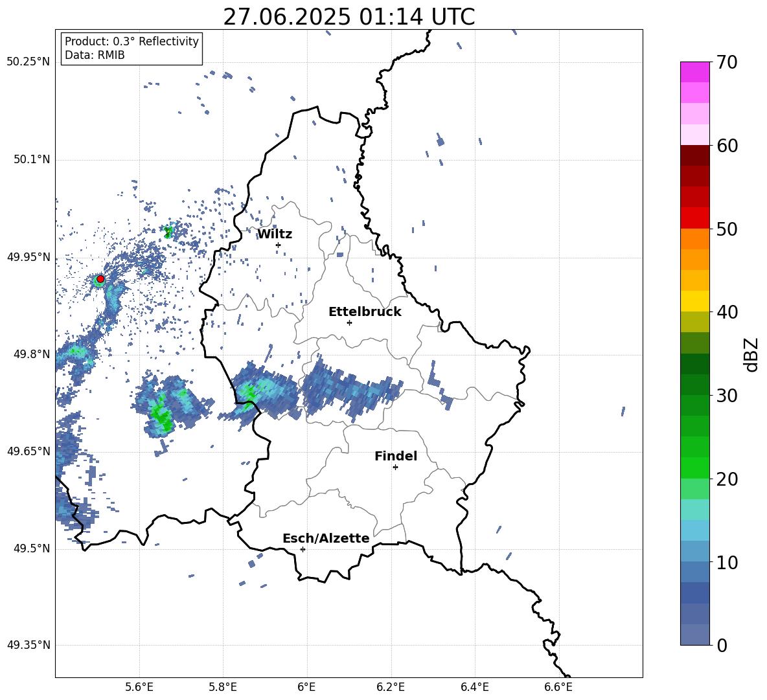Click the dark maroon colorbar band below 60
This screenshot has width=767, height=700.
(694, 155)
